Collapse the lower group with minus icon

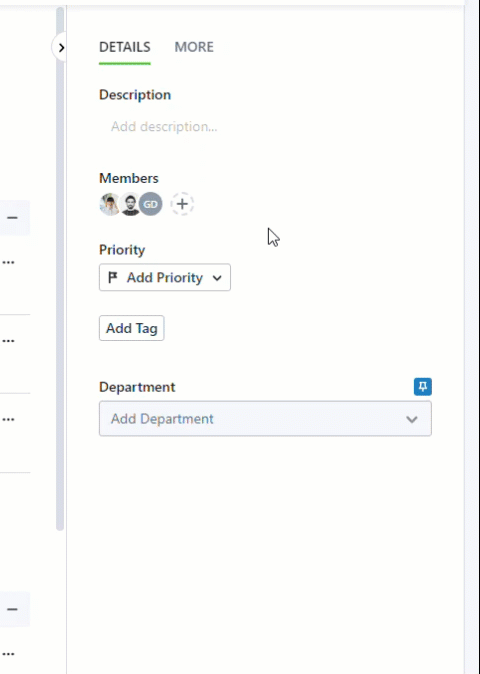point(12,609)
